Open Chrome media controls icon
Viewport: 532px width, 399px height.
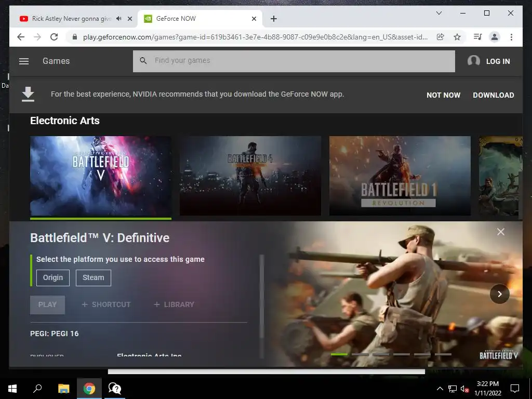point(478,37)
